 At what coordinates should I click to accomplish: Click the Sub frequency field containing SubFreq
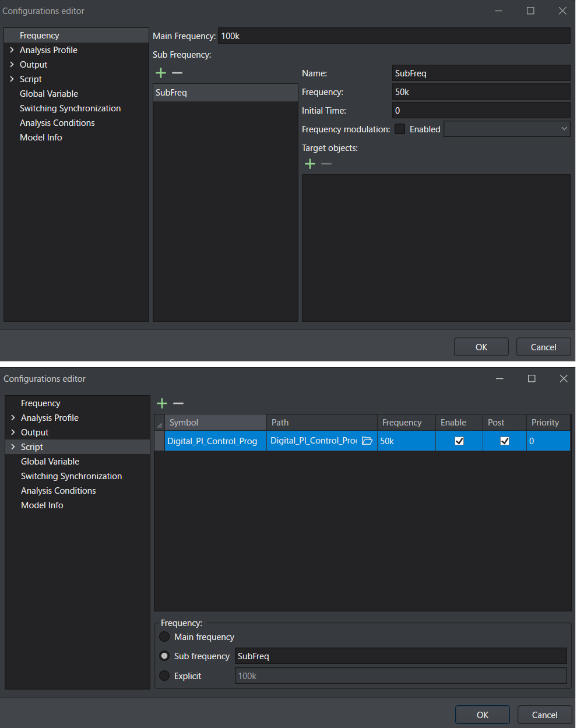pyautogui.click(x=401, y=656)
